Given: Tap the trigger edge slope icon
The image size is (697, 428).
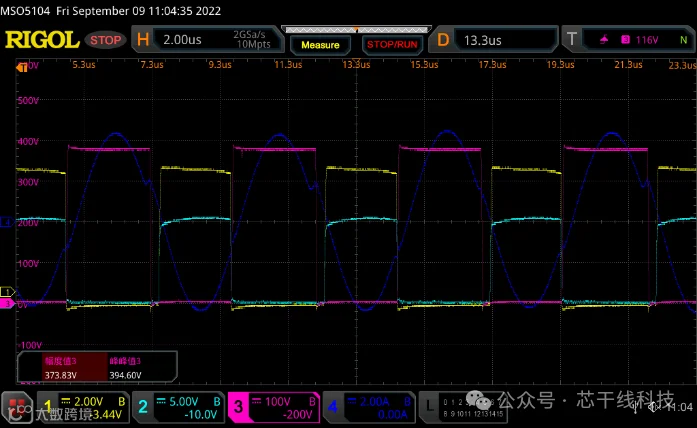Looking at the screenshot, I should point(604,40).
